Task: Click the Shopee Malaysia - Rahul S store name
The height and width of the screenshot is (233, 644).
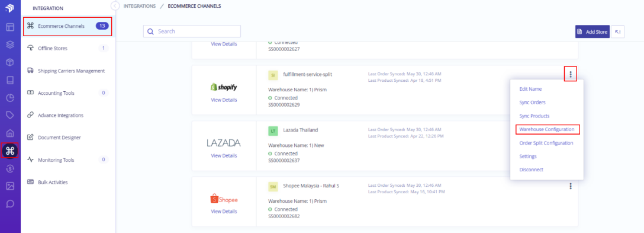Action: coord(311,186)
